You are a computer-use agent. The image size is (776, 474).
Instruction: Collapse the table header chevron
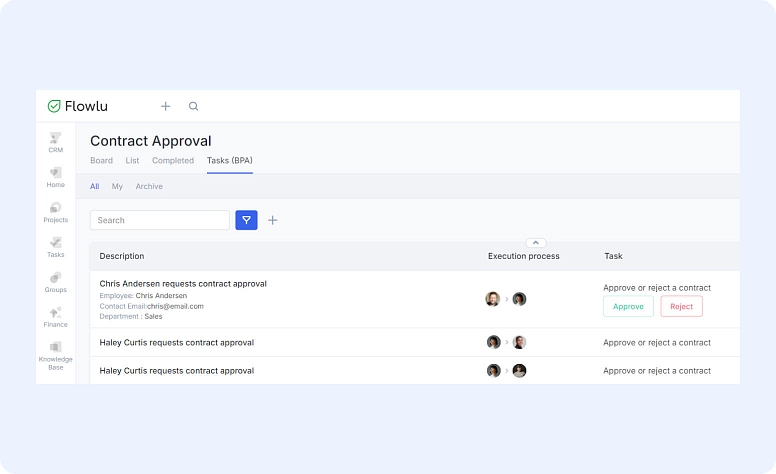pos(535,242)
